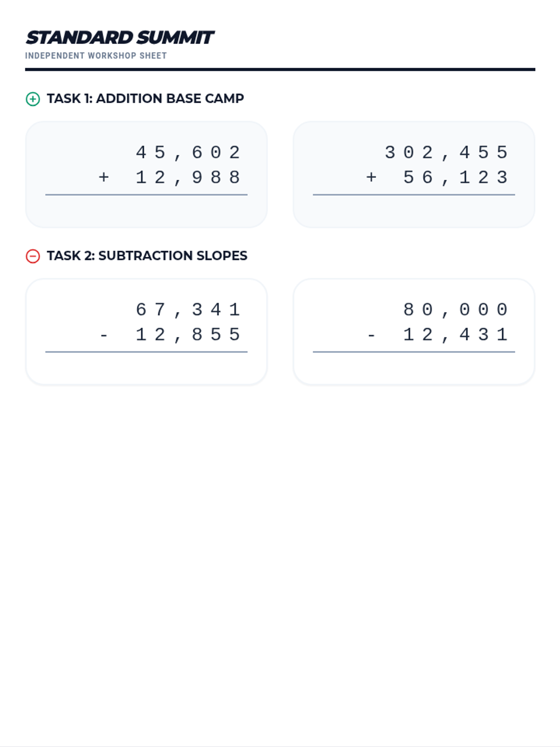This screenshot has width=560, height=747.
Task: Click the number 80,000
Action: pyautogui.click(x=456, y=310)
